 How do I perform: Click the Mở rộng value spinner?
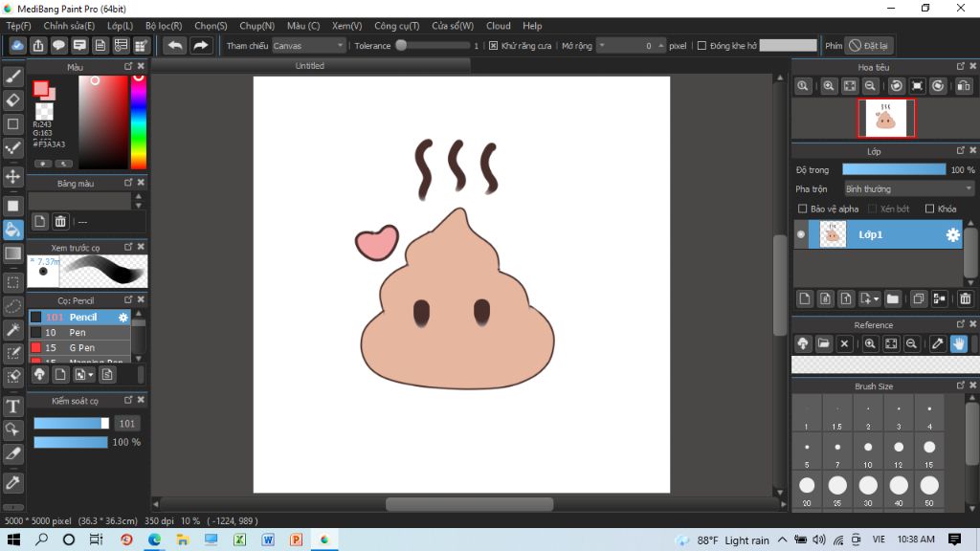click(x=660, y=46)
